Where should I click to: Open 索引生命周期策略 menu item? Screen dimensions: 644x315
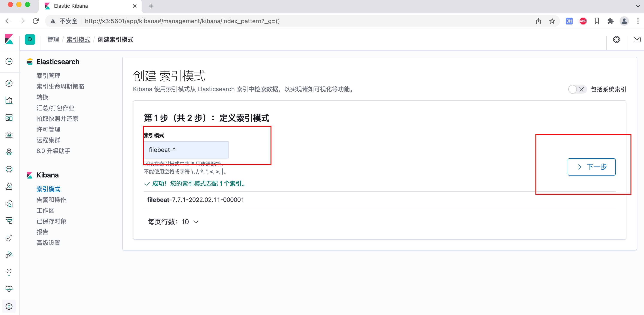click(60, 86)
